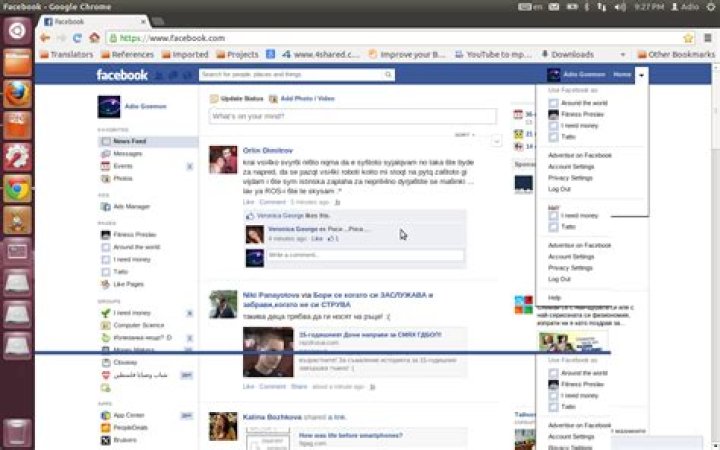The height and width of the screenshot is (450, 720).
Task: Launch Firefox from the Ubuntu dock
Action: tap(17, 94)
